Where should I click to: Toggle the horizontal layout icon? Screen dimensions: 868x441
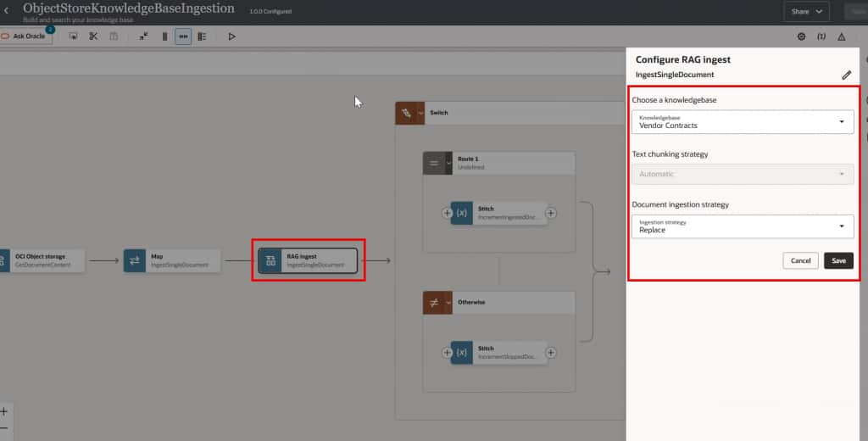[183, 36]
